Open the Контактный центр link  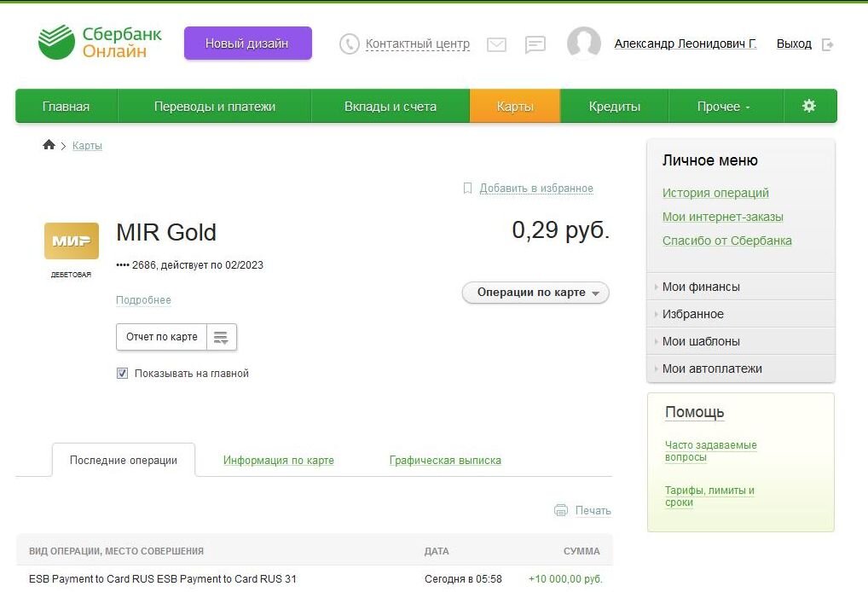coord(418,44)
